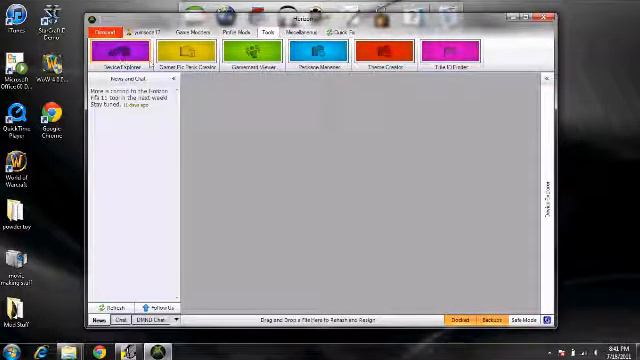The height and width of the screenshot is (360, 640).
Task: Click the Follow Us button
Action: point(158,308)
